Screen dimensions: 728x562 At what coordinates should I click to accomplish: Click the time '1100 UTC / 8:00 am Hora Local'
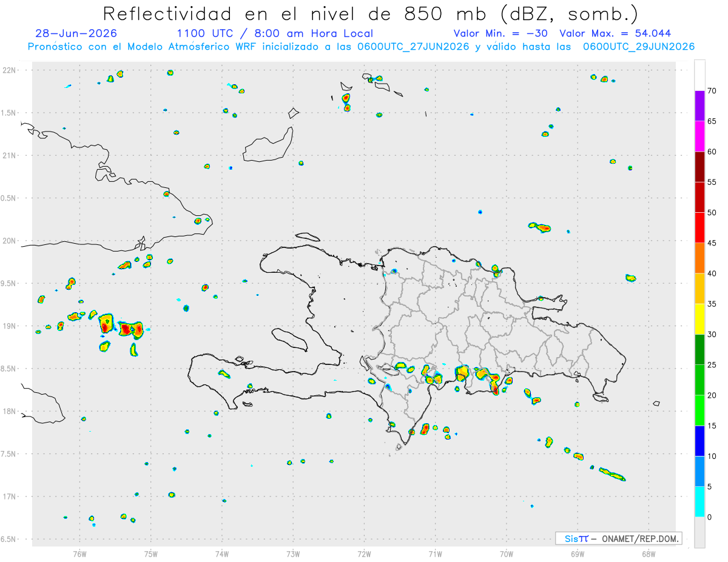(x=275, y=33)
